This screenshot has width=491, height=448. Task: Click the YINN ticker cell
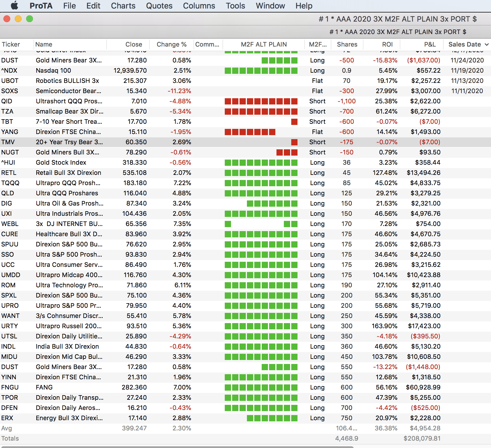click(9, 377)
